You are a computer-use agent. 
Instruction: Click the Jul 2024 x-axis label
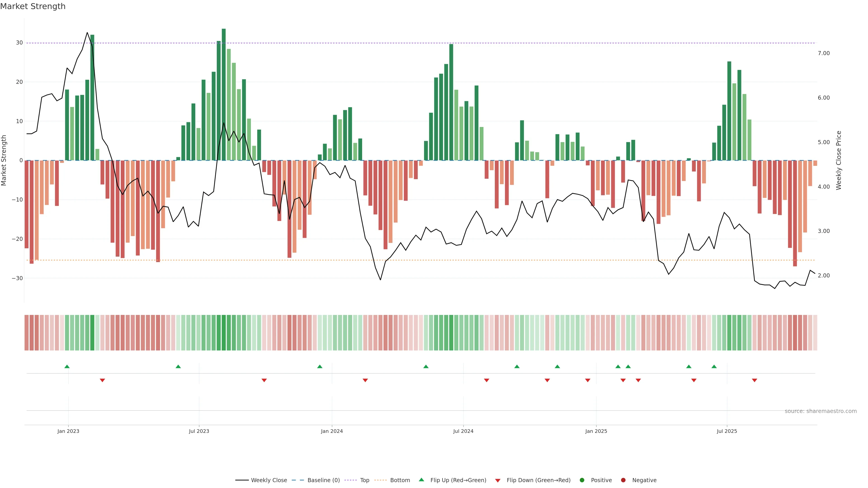point(463,431)
